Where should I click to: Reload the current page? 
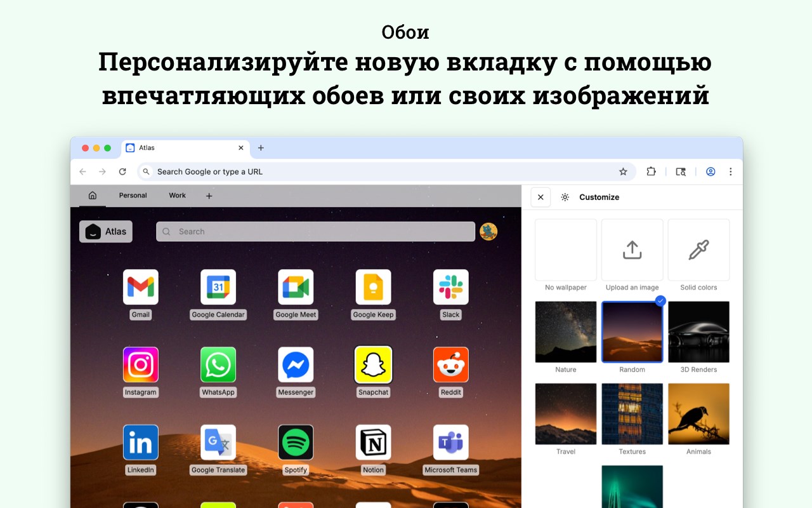[x=122, y=171]
